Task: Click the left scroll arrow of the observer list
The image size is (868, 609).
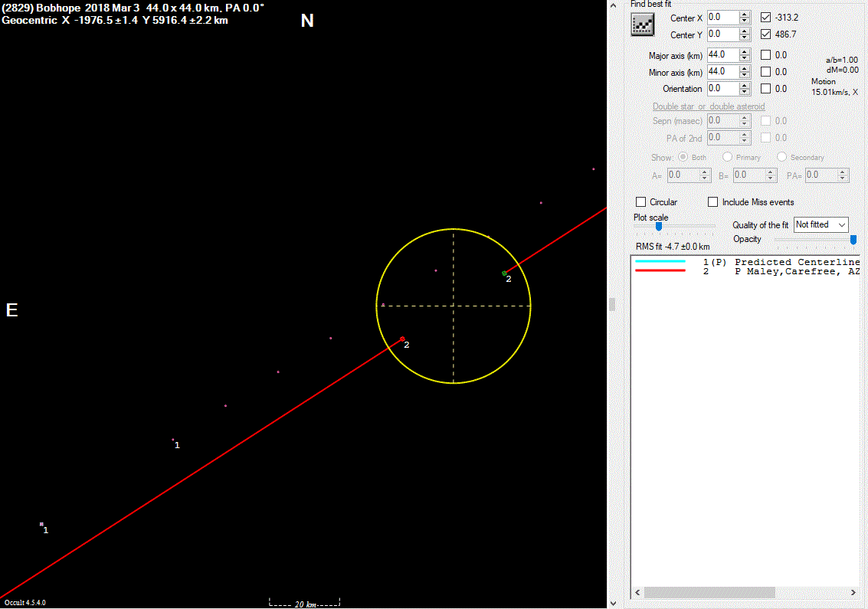Action: (x=637, y=593)
